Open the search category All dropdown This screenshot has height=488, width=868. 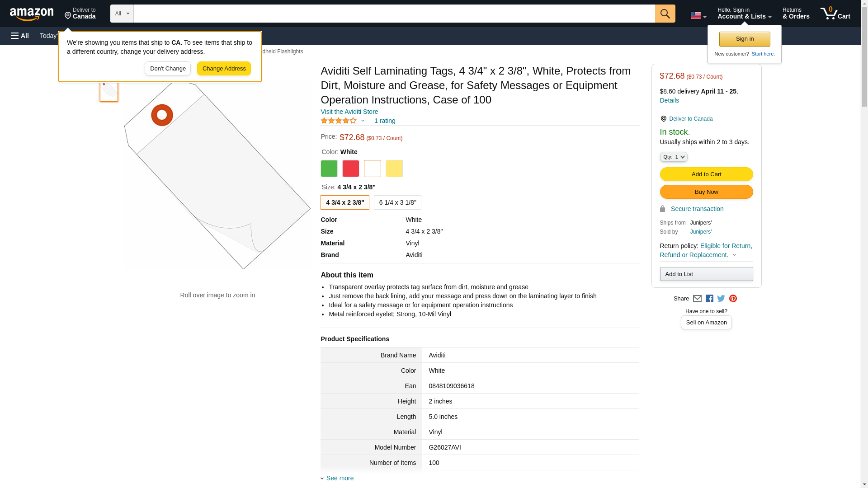pos(122,14)
